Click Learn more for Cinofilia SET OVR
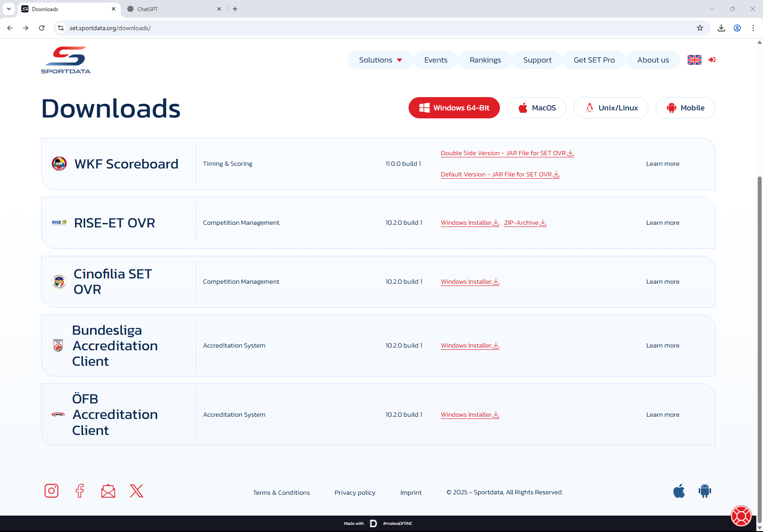Screen dimensions: 763x532 [663, 282]
